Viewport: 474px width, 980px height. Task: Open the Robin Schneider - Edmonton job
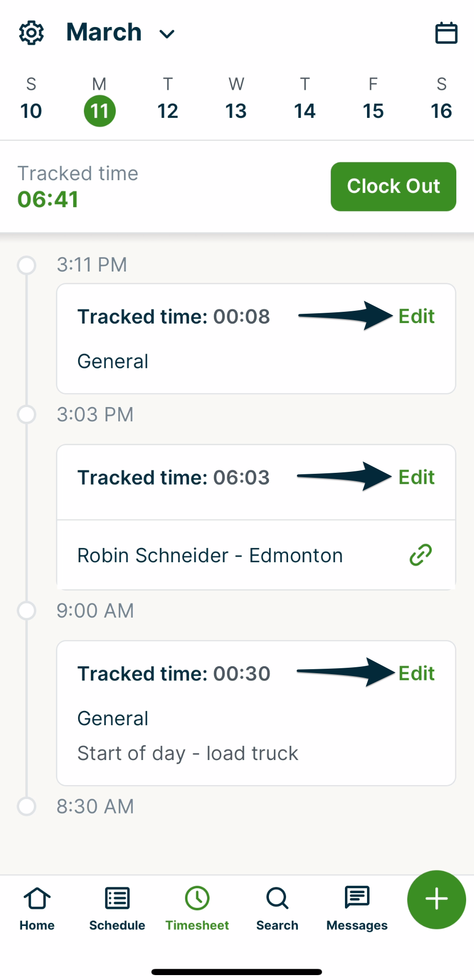click(210, 555)
